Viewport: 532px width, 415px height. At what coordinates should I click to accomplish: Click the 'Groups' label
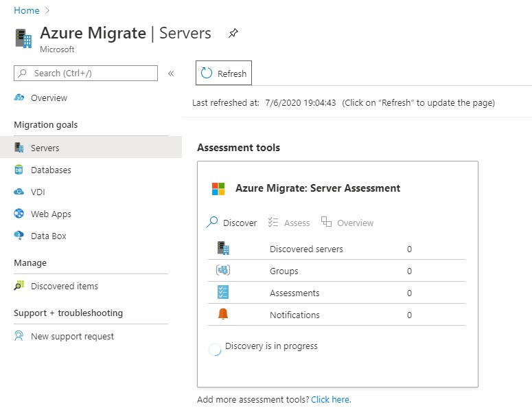(x=284, y=271)
